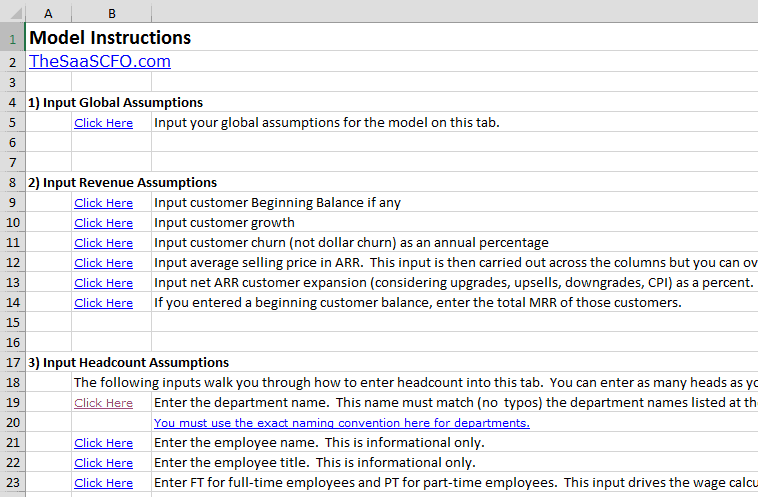Select '1) Input Global Assumptions' heading
758x497 pixels.
(x=116, y=102)
